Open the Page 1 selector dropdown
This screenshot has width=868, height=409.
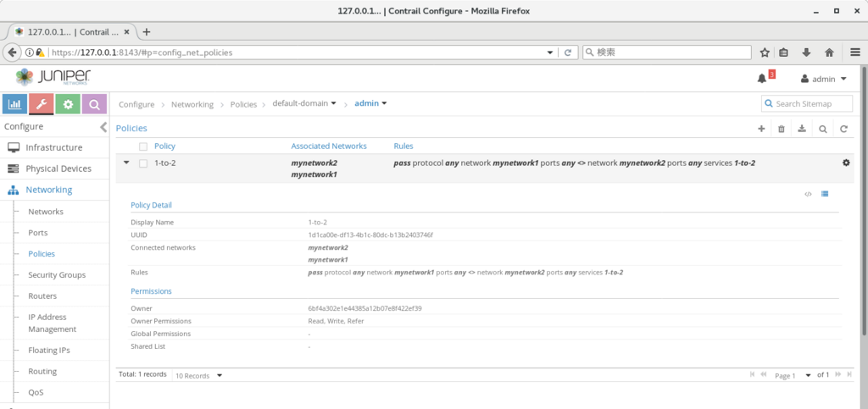point(792,376)
